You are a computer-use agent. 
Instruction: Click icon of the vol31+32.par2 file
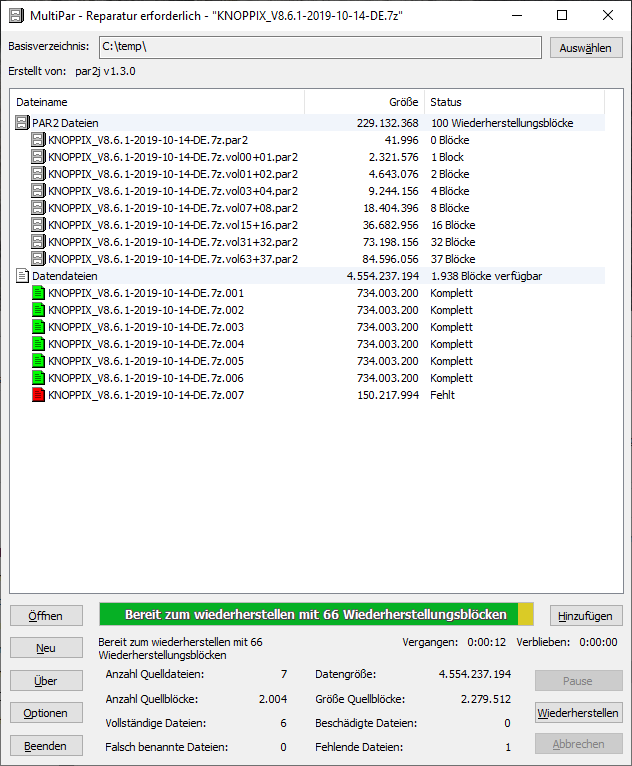pyautogui.click(x=38, y=242)
